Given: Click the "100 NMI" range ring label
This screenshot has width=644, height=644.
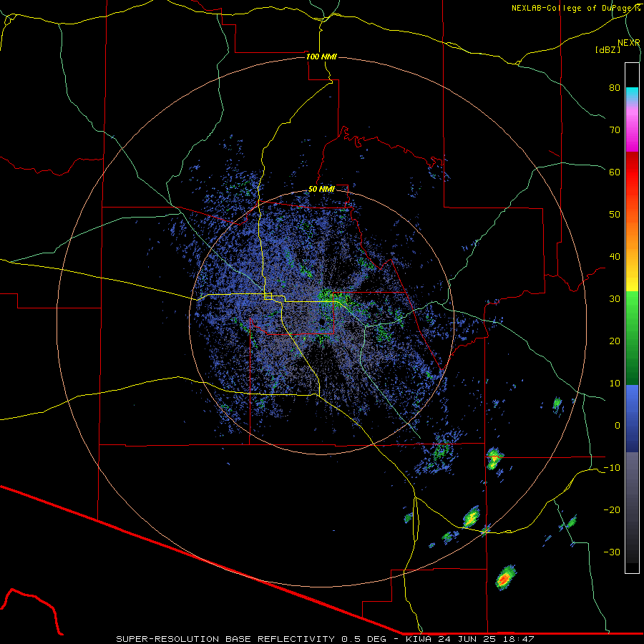Looking at the screenshot, I should pos(321,57).
